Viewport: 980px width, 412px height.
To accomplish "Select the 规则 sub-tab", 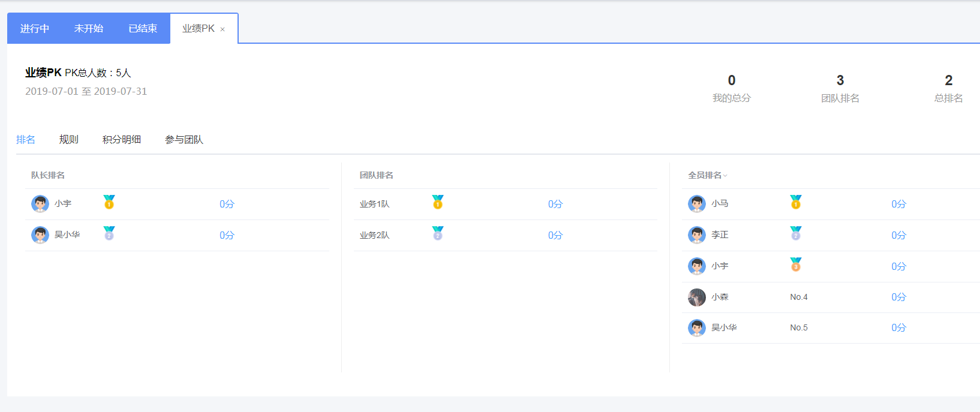I will click(x=69, y=139).
